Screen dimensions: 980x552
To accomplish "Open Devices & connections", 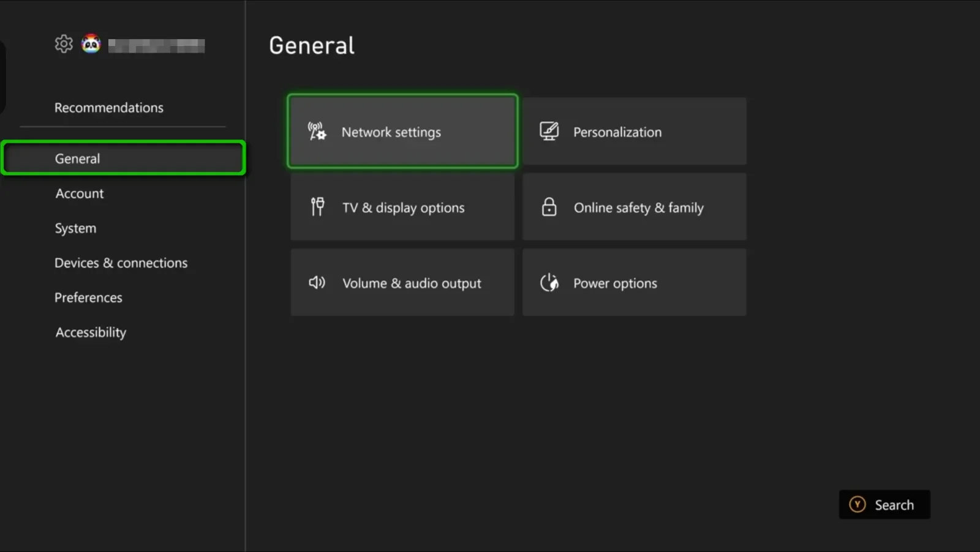I will pyautogui.click(x=121, y=263).
